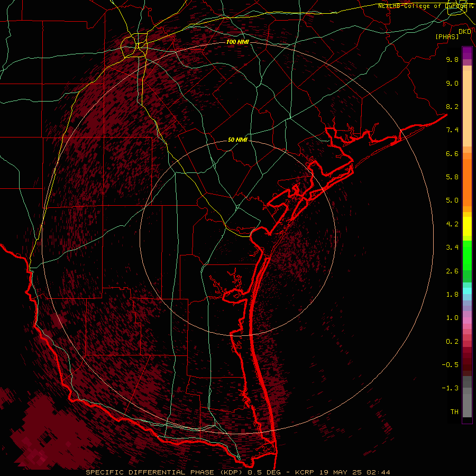The width and height of the screenshot is (476, 476).
Task: Pick the purple swatch at the top of the scale
Action: (x=467, y=53)
